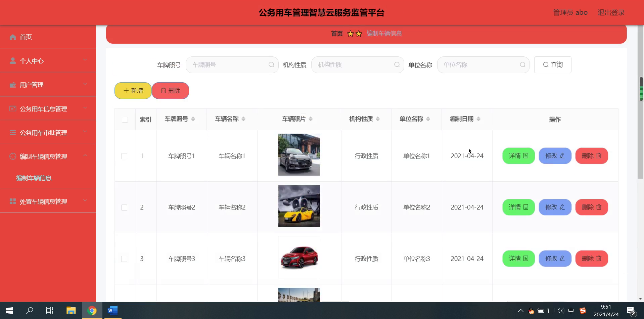Viewport: 644px width, 319px height.
Task: Click 修改 for 车牌照号2 row
Action: pos(555,207)
